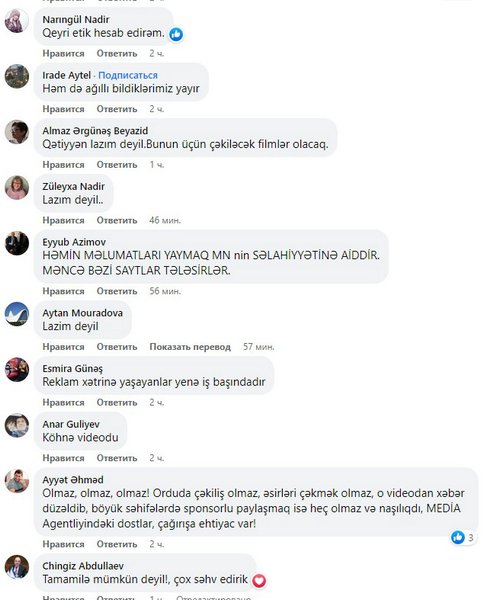The image size is (484, 600).
Task: Follow Irade Aytel via Подписаться link
Action: pos(128,75)
